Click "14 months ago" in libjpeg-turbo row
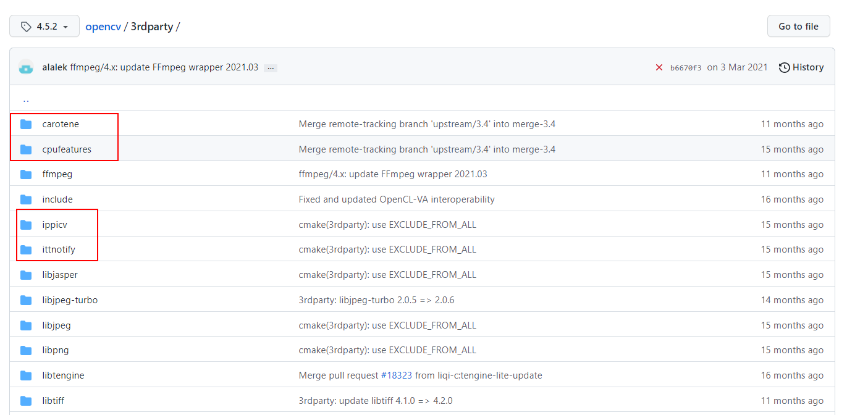Image resolution: width=868 pixels, height=415 pixels. pos(792,300)
